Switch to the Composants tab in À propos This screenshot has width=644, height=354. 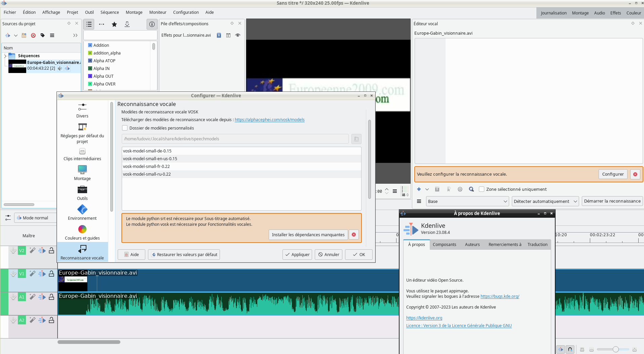tap(444, 245)
